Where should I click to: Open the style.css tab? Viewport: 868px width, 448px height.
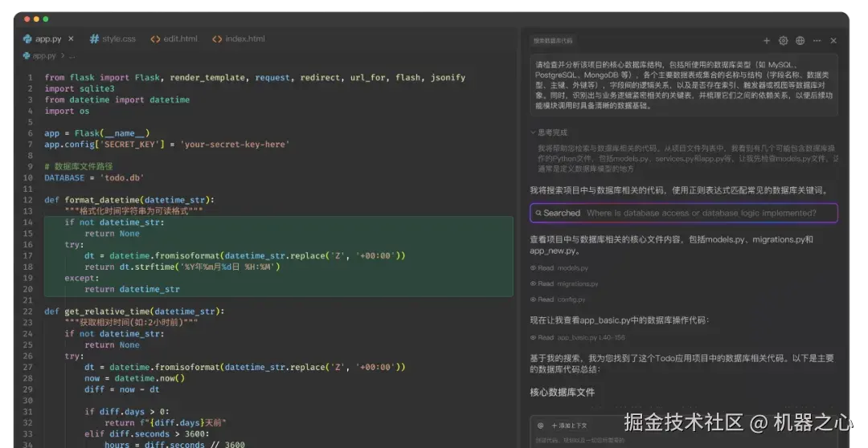[113, 39]
